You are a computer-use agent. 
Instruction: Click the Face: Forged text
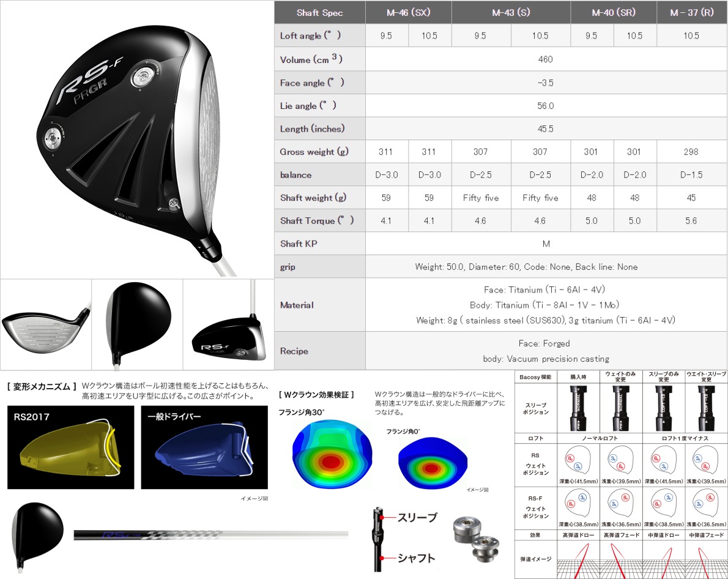(x=544, y=343)
